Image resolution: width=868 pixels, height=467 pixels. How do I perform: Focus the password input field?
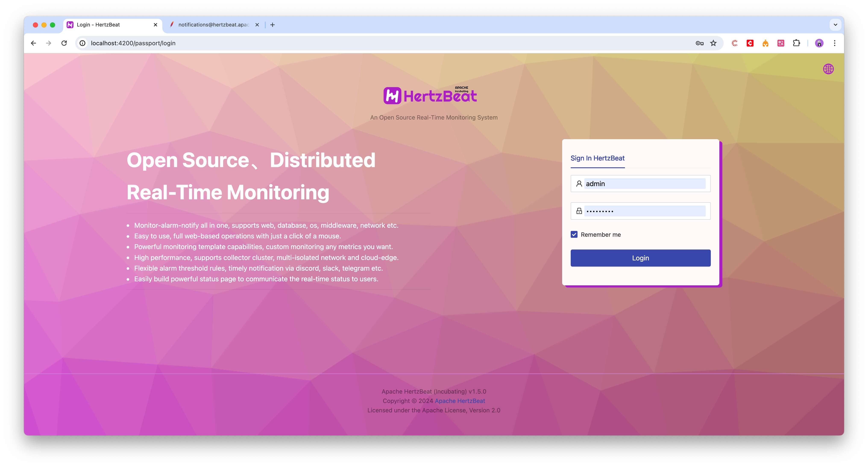pos(644,211)
